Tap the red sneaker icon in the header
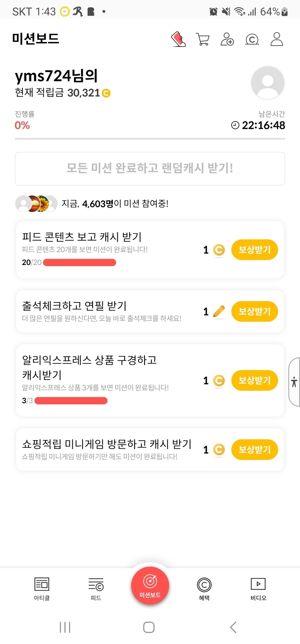This screenshot has width=300, height=644. (178, 39)
